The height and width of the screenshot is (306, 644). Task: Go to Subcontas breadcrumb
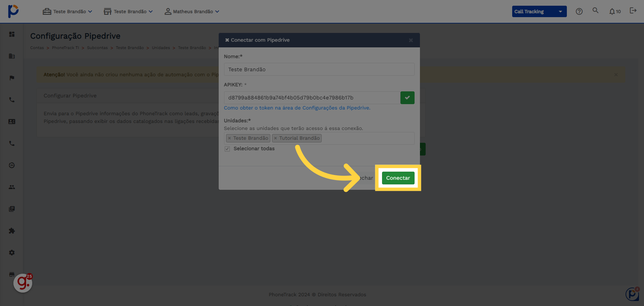(x=97, y=48)
